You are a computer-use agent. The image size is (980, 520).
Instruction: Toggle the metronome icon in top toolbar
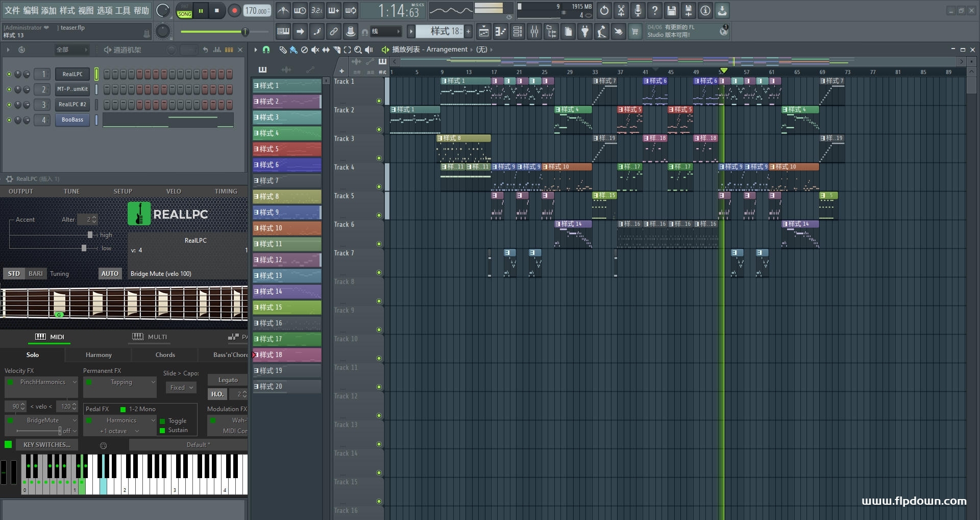click(x=283, y=11)
